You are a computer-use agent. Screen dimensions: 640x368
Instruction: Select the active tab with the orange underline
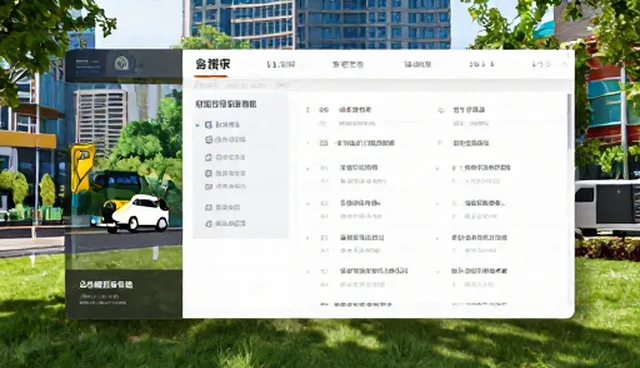point(212,64)
